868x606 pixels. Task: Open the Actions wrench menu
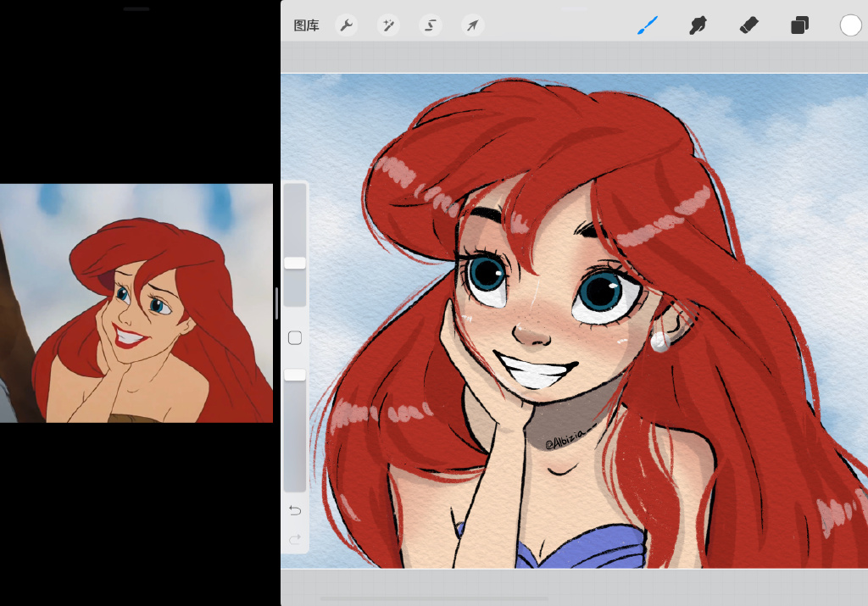coord(347,25)
